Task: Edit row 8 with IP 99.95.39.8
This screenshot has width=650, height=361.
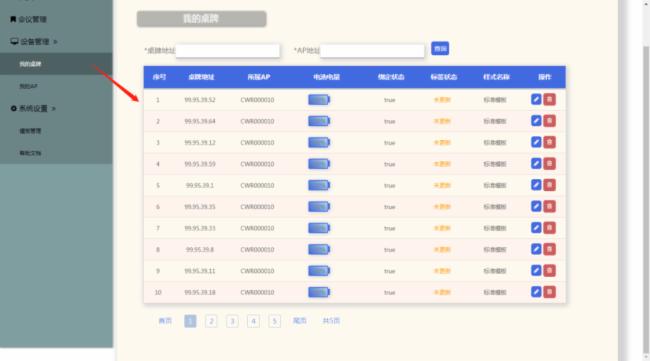Action: click(x=536, y=249)
